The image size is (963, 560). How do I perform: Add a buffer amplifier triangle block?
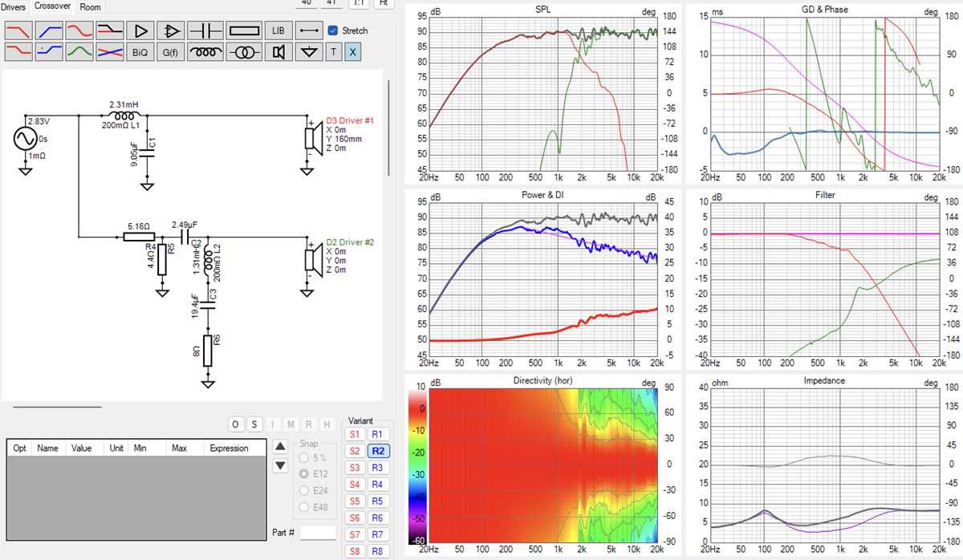[141, 30]
